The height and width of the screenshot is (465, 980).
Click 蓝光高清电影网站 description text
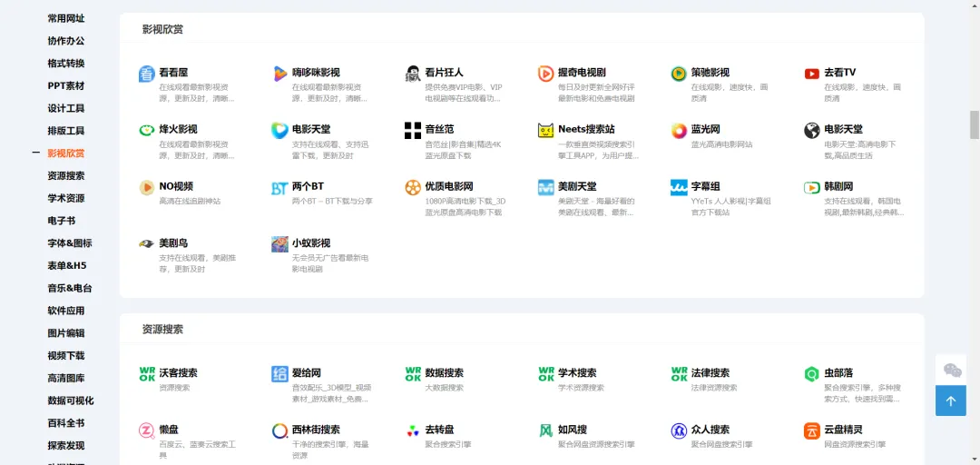pyautogui.click(x=722, y=144)
